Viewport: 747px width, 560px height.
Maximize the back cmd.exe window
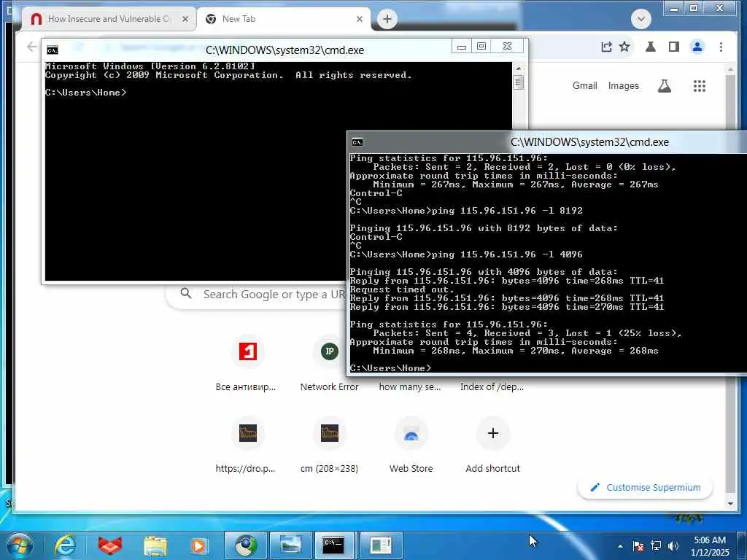click(481, 46)
